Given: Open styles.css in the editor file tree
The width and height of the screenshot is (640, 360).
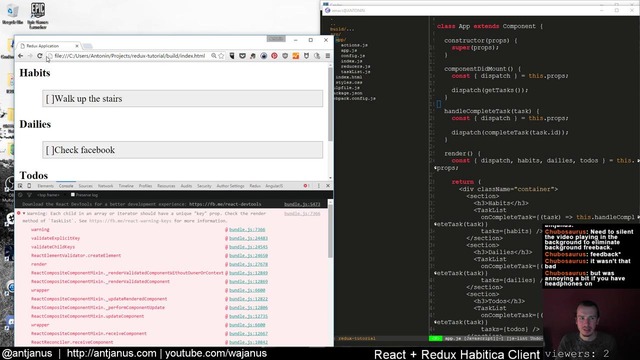Looking at the screenshot, I should (348, 82).
